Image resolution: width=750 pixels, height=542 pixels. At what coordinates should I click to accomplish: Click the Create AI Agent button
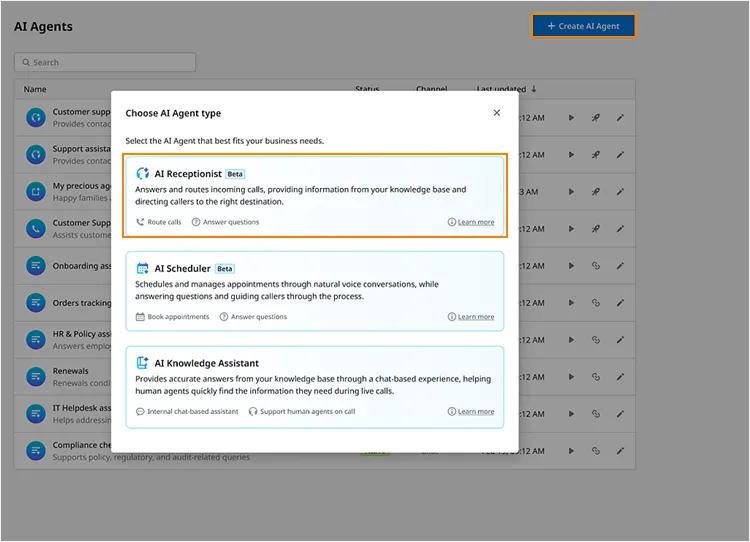(x=584, y=26)
